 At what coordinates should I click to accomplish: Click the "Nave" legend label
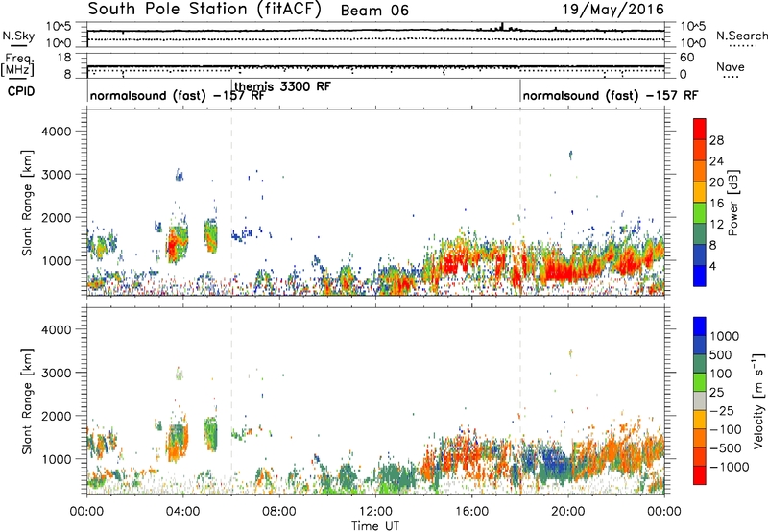coord(731,66)
